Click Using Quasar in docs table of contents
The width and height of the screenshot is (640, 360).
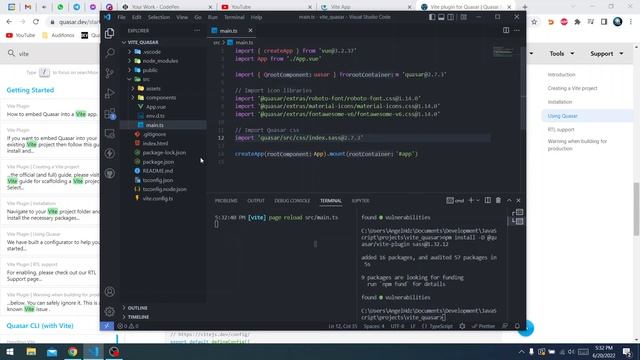562,116
